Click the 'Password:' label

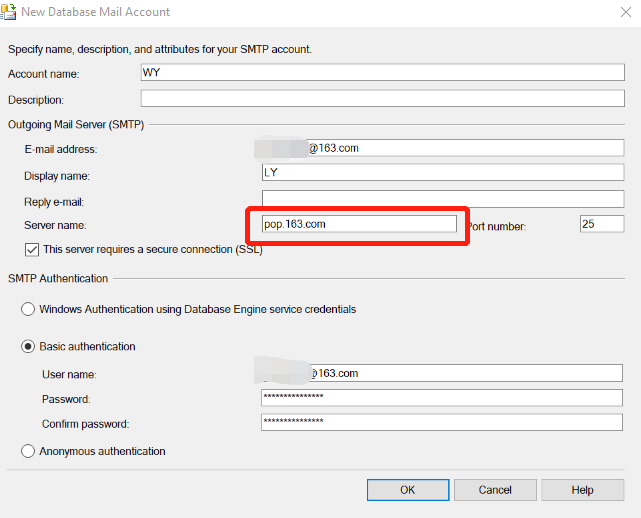[x=66, y=399]
